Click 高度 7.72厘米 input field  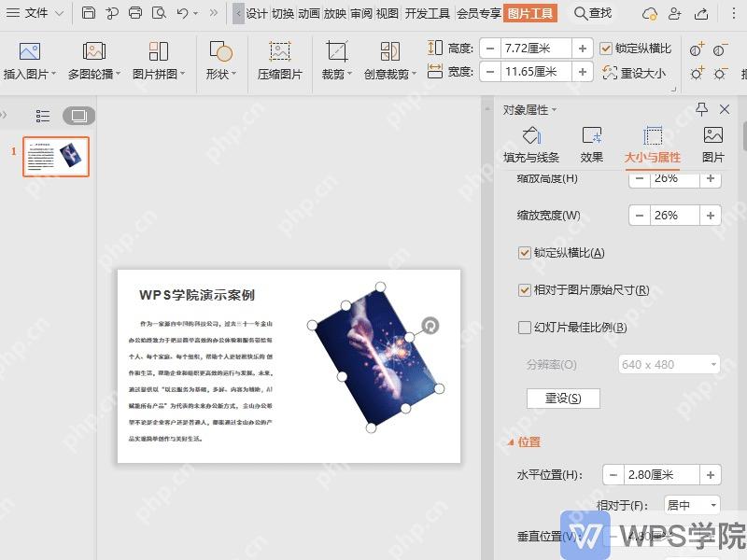click(x=536, y=49)
